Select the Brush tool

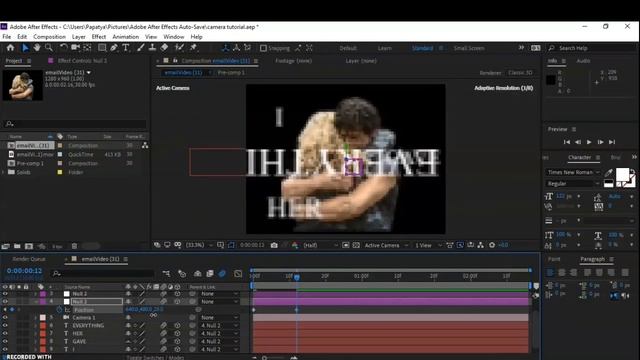coord(140,48)
